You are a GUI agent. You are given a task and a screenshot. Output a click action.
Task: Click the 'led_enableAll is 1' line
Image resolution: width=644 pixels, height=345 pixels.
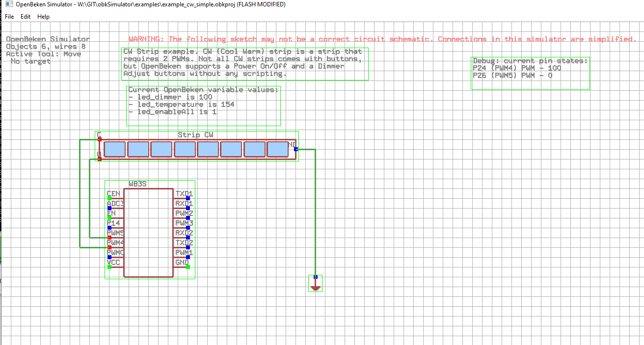tap(172, 112)
